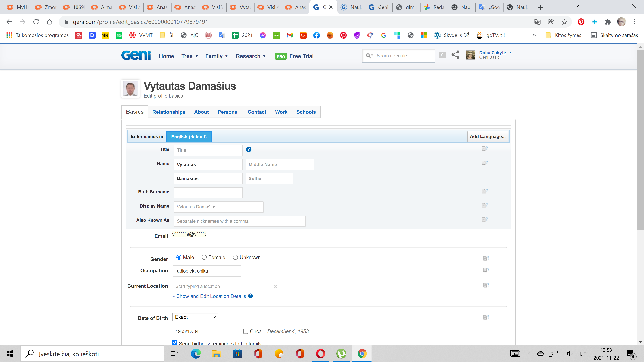Click the Add Language button
644x362 pixels.
pyautogui.click(x=488, y=136)
